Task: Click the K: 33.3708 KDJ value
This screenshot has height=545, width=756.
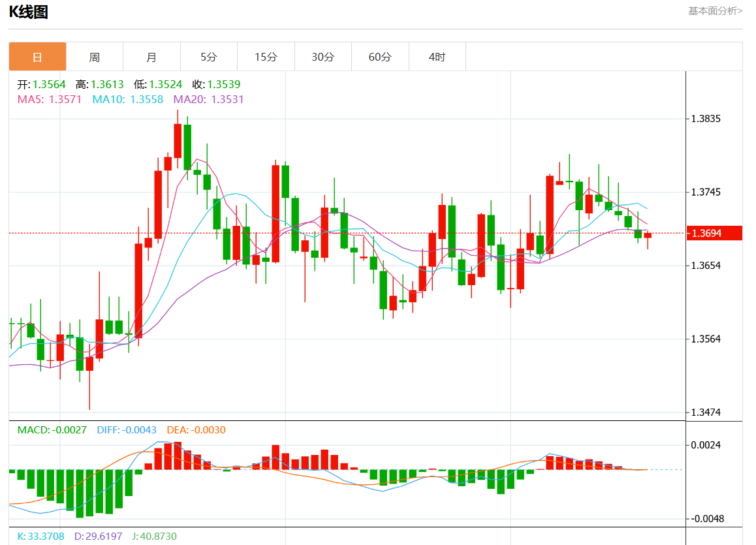Action: click(41, 537)
